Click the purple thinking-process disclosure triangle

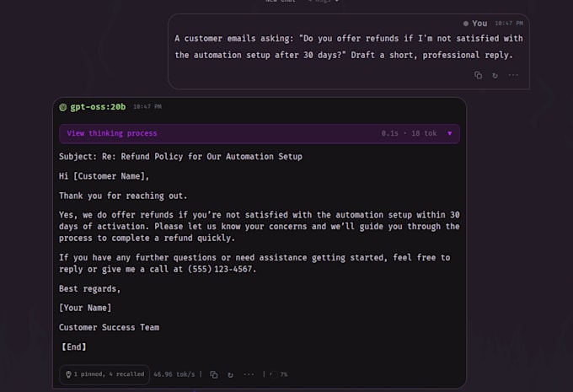click(450, 133)
